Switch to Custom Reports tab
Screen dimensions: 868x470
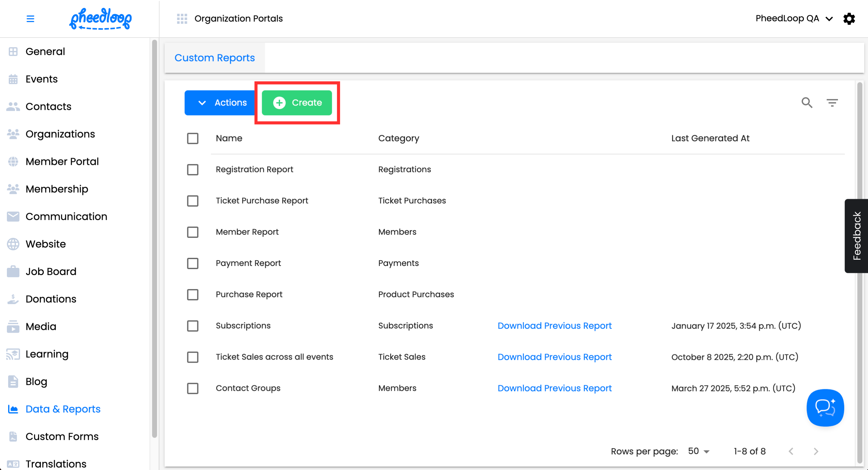(214, 58)
